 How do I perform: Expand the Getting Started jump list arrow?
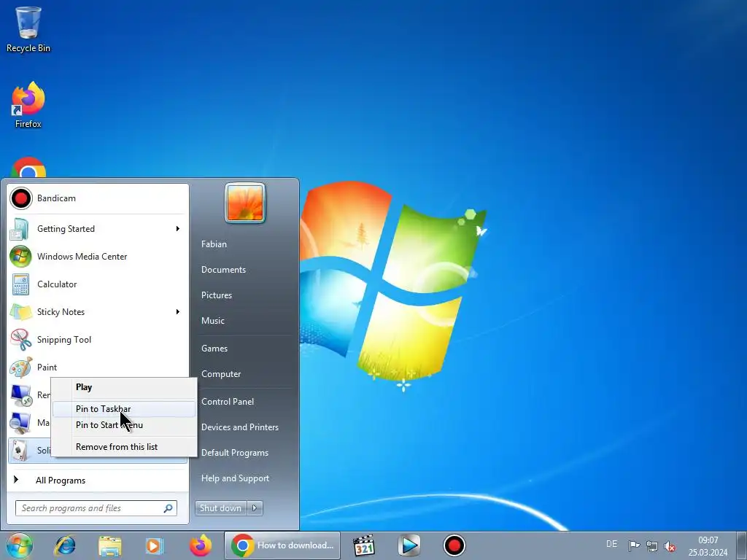click(x=178, y=228)
